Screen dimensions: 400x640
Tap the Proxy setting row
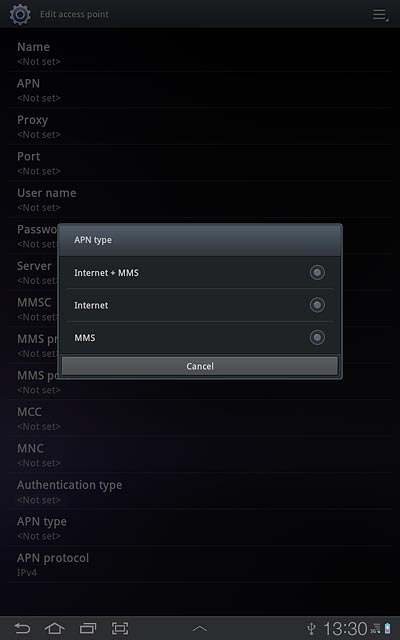click(x=200, y=127)
